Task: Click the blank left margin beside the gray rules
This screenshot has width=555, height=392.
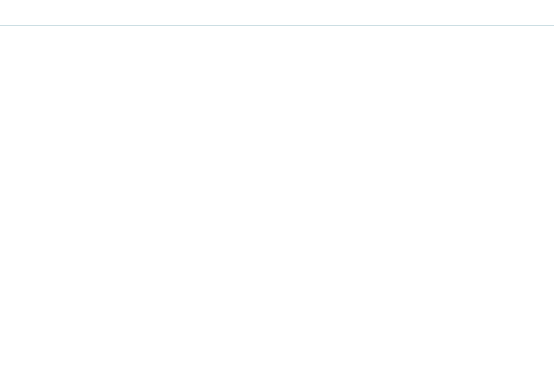Action: [x=23, y=196]
